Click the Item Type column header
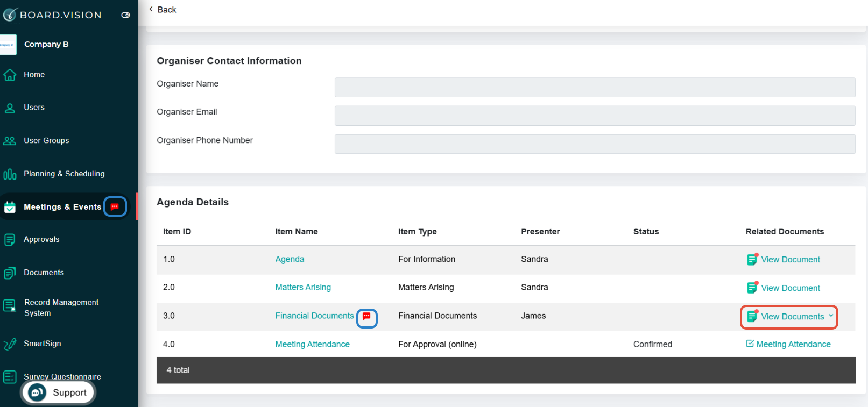Image resolution: width=868 pixels, height=407 pixels. [417, 231]
